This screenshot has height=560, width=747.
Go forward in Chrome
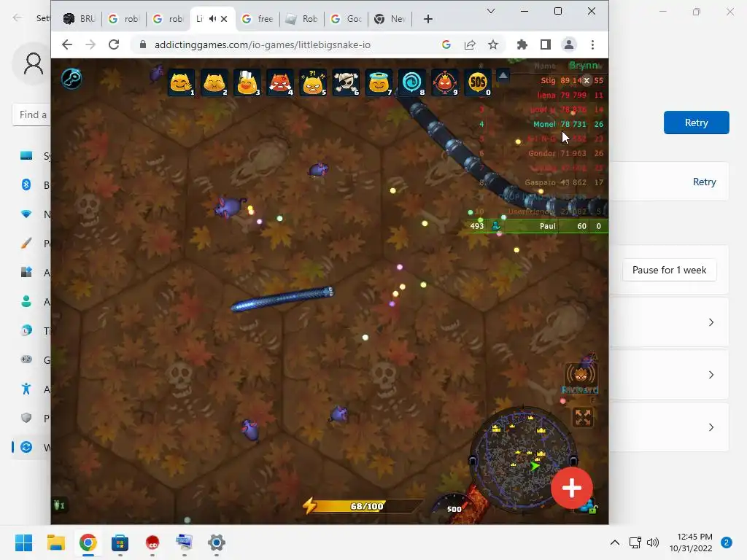tap(90, 44)
